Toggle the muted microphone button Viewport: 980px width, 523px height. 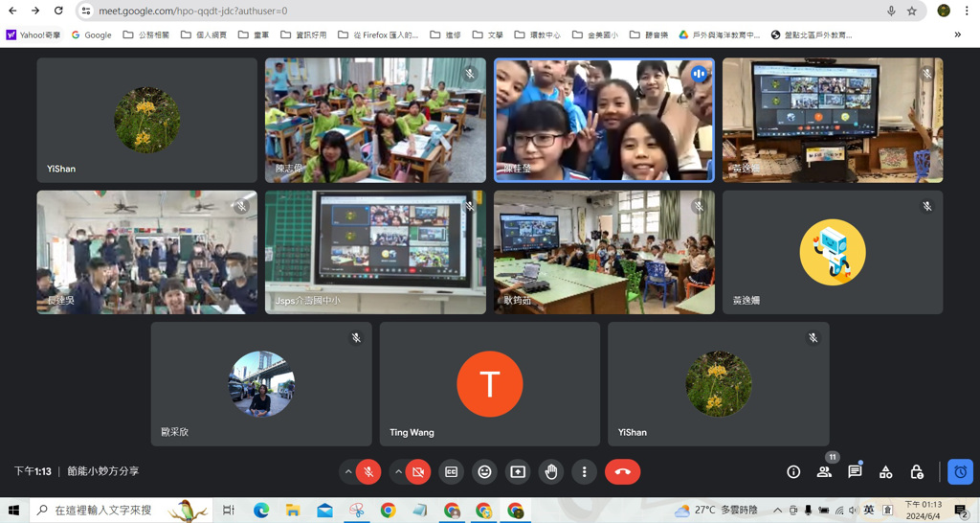[x=368, y=471]
